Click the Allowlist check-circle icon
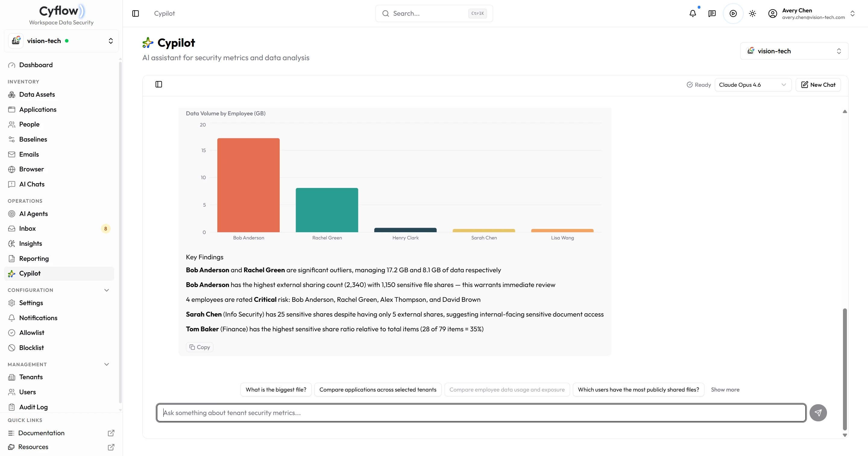This screenshot has width=868, height=456. tap(12, 333)
